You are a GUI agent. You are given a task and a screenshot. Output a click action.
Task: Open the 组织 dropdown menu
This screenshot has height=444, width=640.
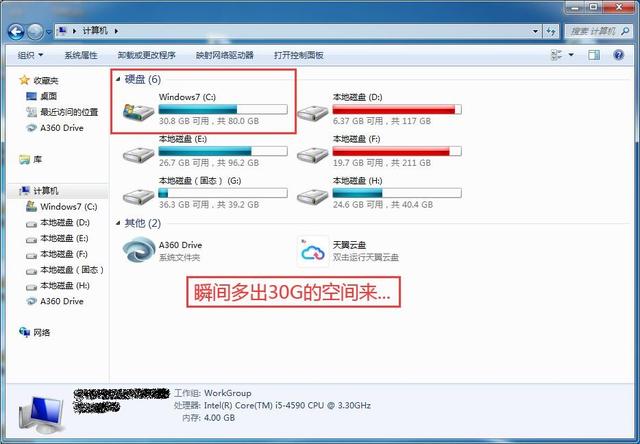click(30, 55)
